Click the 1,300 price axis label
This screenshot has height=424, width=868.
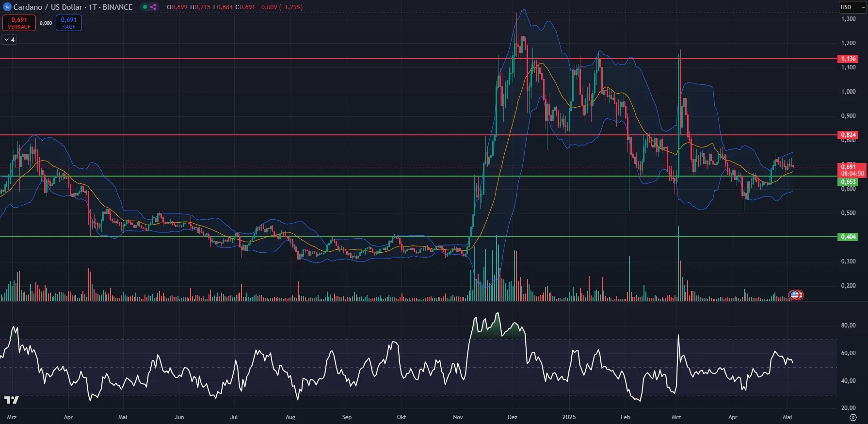tap(848, 19)
